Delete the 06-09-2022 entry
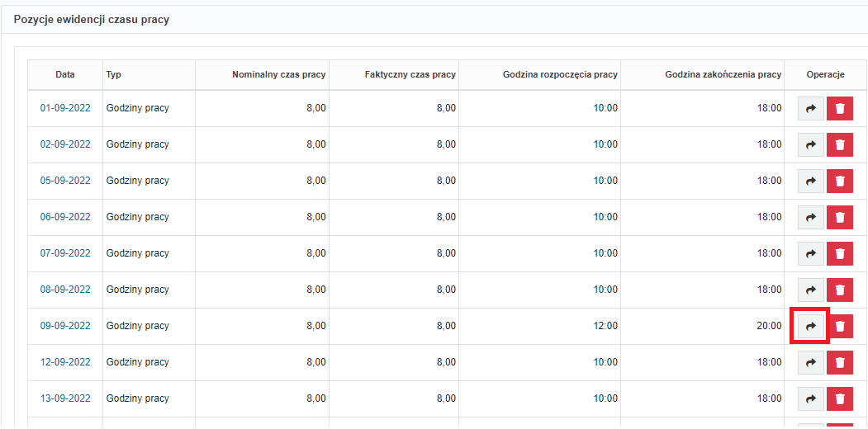The width and height of the screenshot is (868, 429). tap(840, 218)
